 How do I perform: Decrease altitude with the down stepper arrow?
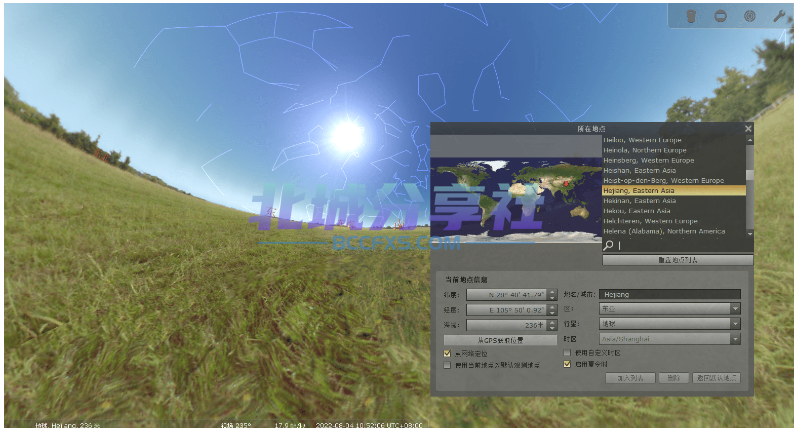coord(552,328)
